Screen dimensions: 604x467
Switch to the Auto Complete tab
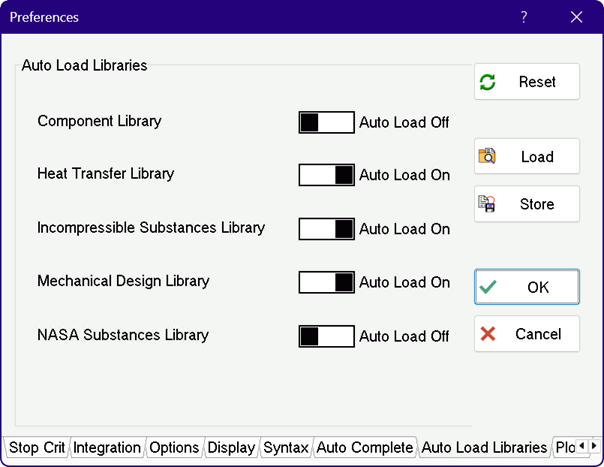[x=364, y=447]
